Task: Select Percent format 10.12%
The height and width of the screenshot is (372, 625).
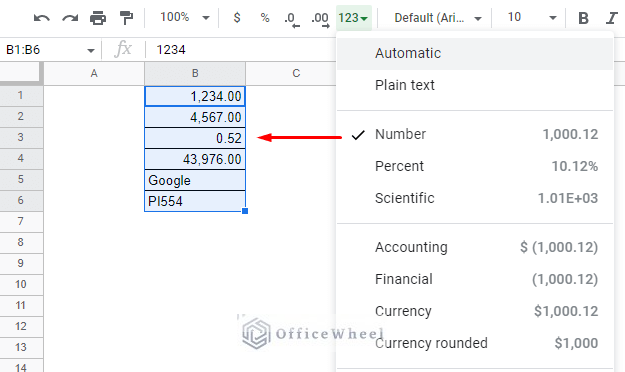Action: pyautogui.click(x=474, y=166)
